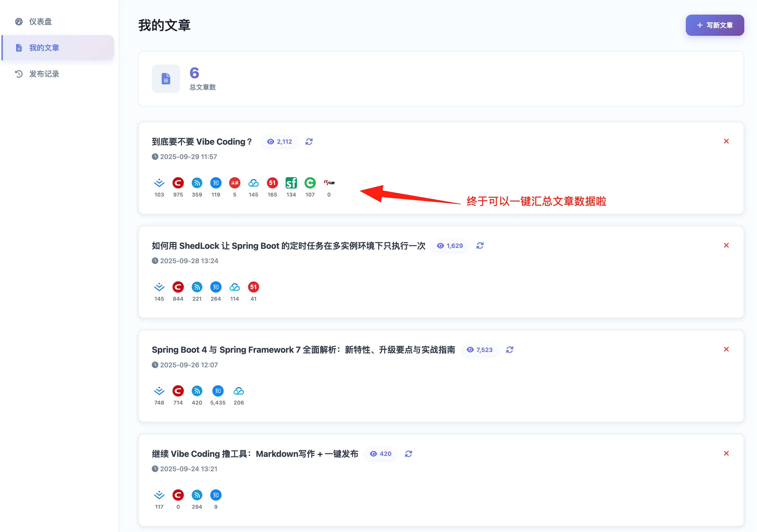Open 仪表盘 in the sidebar
Screen dimensions: 757x532
pos(40,22)
